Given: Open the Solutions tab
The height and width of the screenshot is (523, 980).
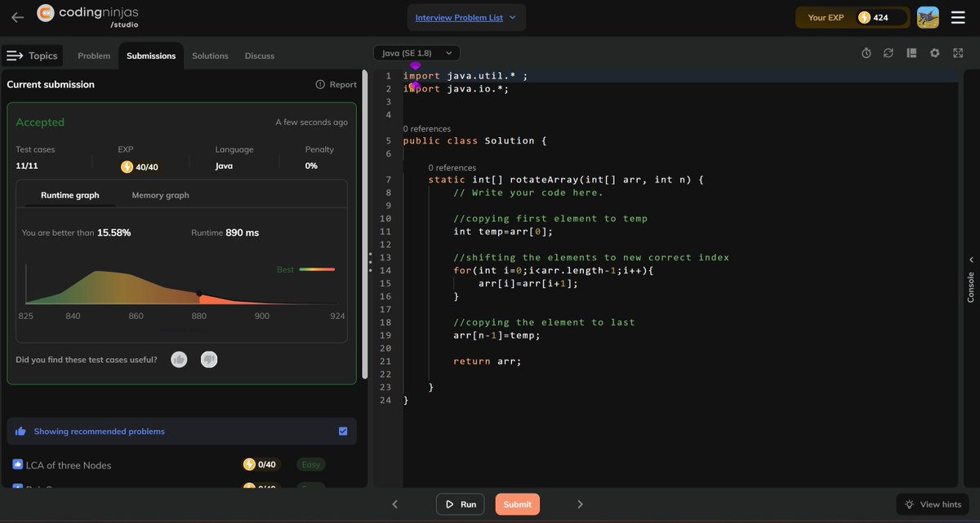Looking at the screenshot, I should click(x=210, y=55).
